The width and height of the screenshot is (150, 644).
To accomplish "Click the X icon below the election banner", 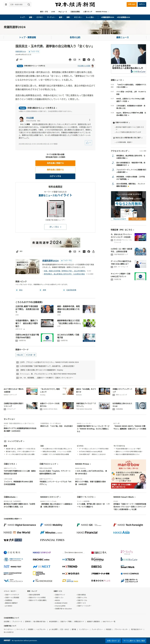I will coord(84,252).
